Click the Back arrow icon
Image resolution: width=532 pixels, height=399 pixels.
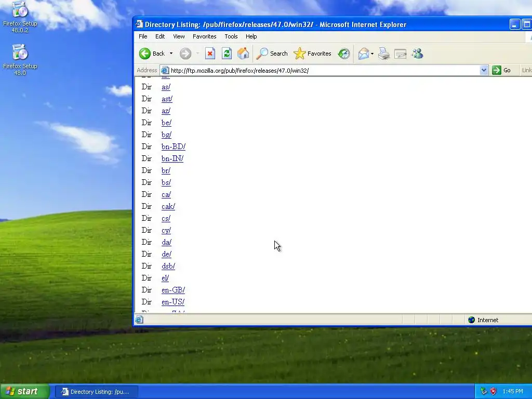tap(145, 54)
